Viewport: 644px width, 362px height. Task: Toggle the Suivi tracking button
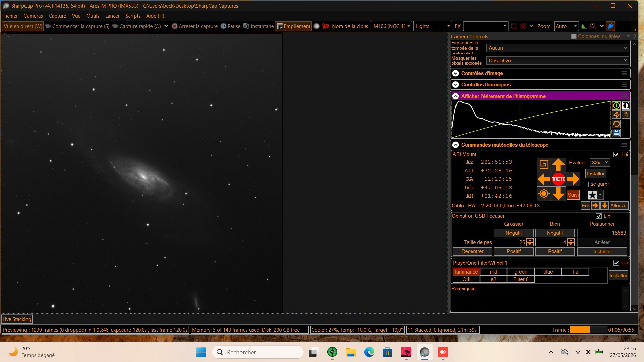click(573, 195)
